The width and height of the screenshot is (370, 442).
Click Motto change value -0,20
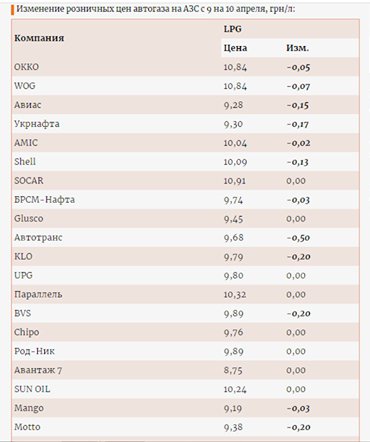(298, 427)
